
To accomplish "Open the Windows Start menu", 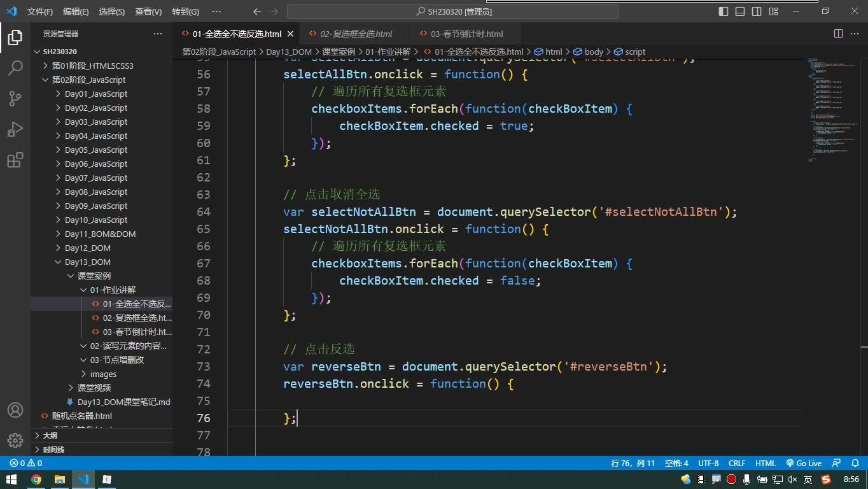I will tap(12, 479).
